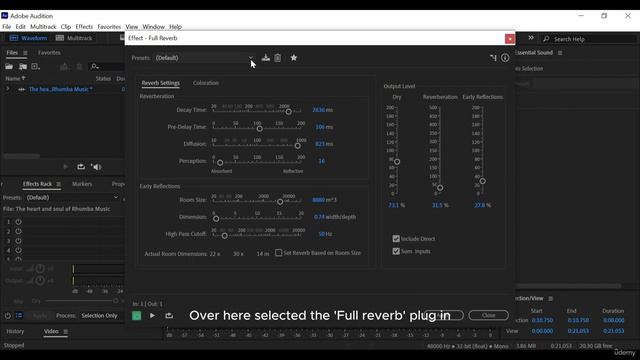The width and height of the screenshot is (640, 360).
Task: Click Close button in Full Reverb dialog
Action: [489, 315]
